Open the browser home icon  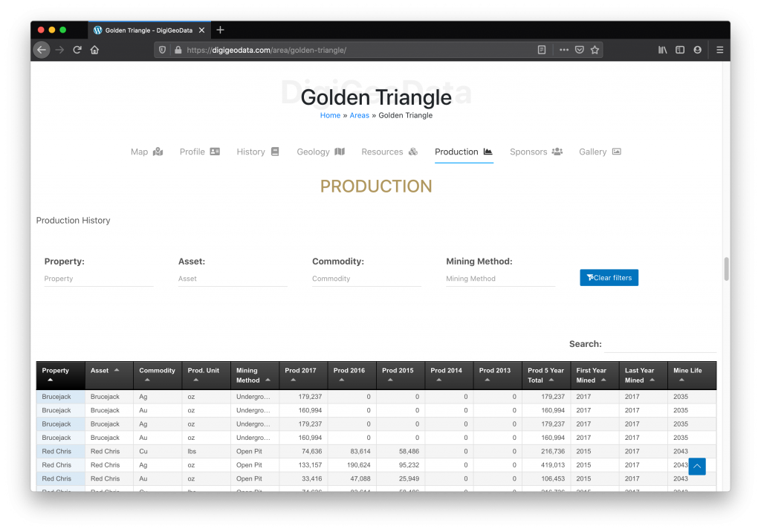(94, 50)
